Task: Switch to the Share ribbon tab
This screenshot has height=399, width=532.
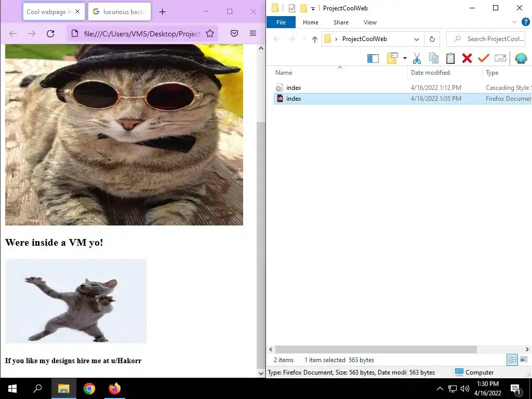Action: tap(341, 22)
